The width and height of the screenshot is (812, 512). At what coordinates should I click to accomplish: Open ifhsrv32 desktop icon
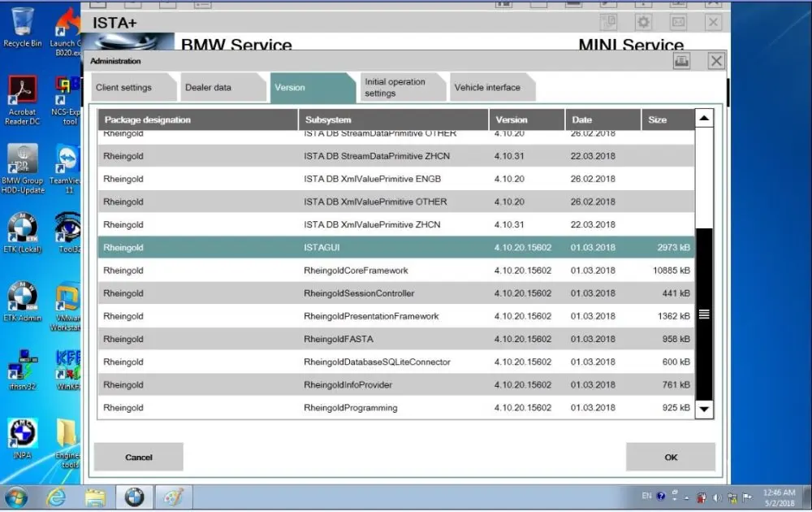click(x=22, y=370)
